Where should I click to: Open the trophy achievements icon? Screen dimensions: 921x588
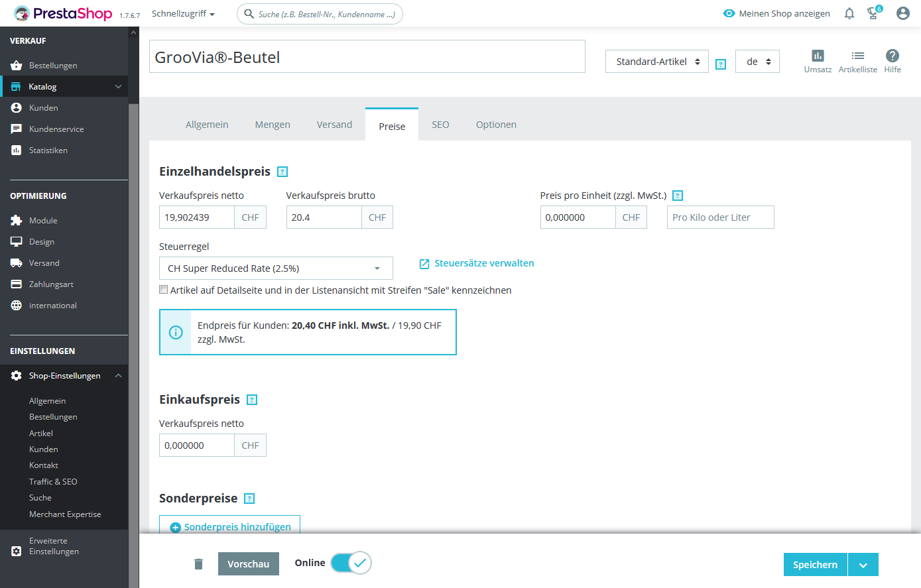(x=874, y=13)
